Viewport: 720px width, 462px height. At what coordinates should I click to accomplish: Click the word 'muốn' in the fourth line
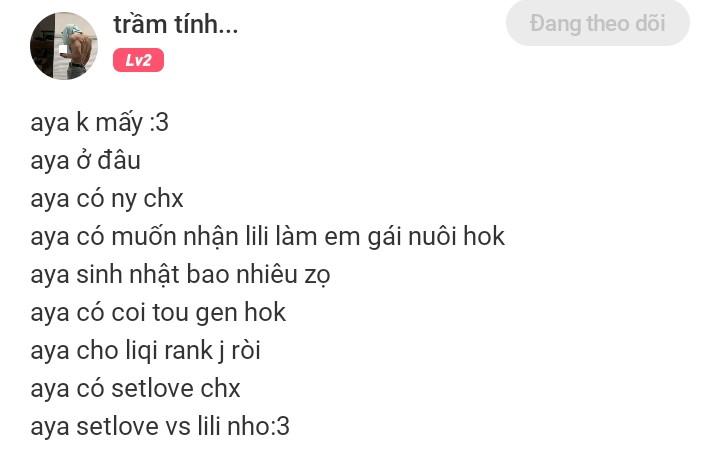pos(144,237)
